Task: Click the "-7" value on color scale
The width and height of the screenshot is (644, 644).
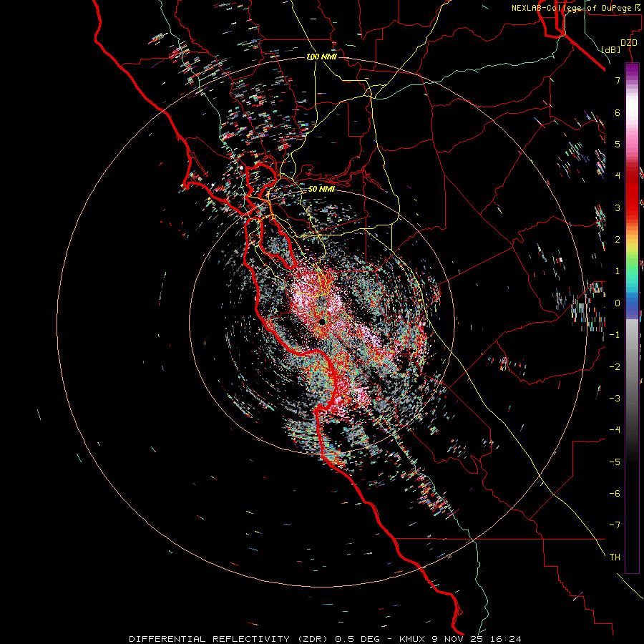Action: coord(615,525)
